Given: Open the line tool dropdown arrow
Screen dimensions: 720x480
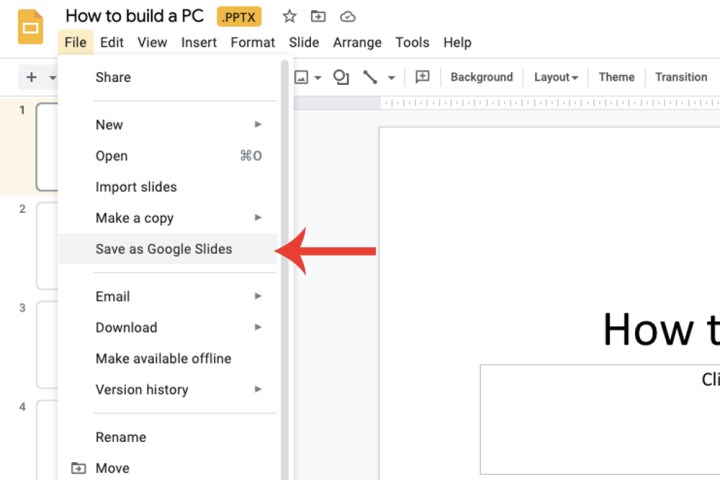Looking at the screenshot, I should click(x=391, y=78).
